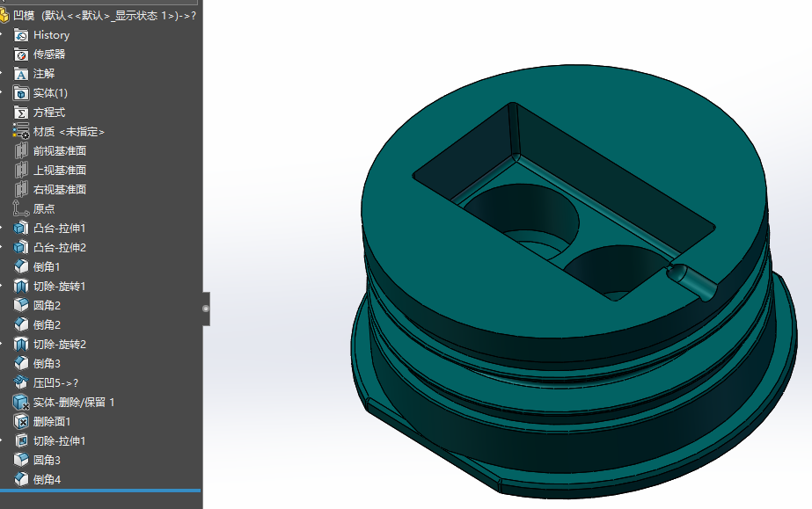Click the 原点 origin item

[x=44, y=209]
